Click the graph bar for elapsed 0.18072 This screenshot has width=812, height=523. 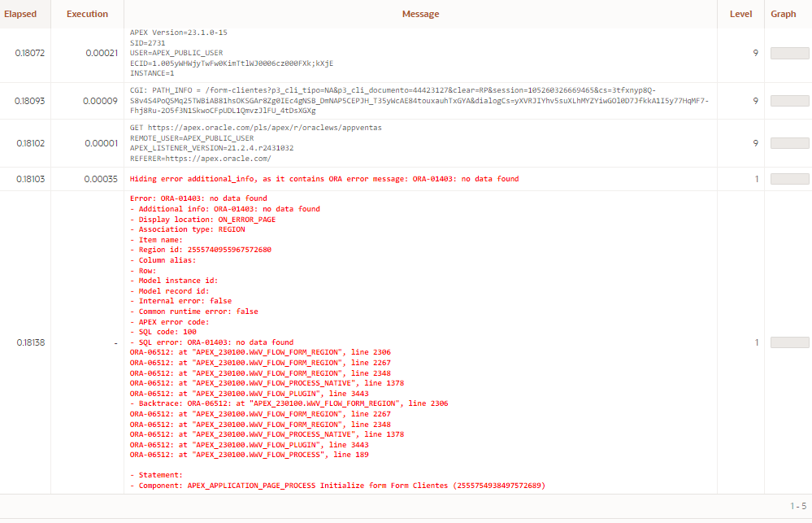789,53
